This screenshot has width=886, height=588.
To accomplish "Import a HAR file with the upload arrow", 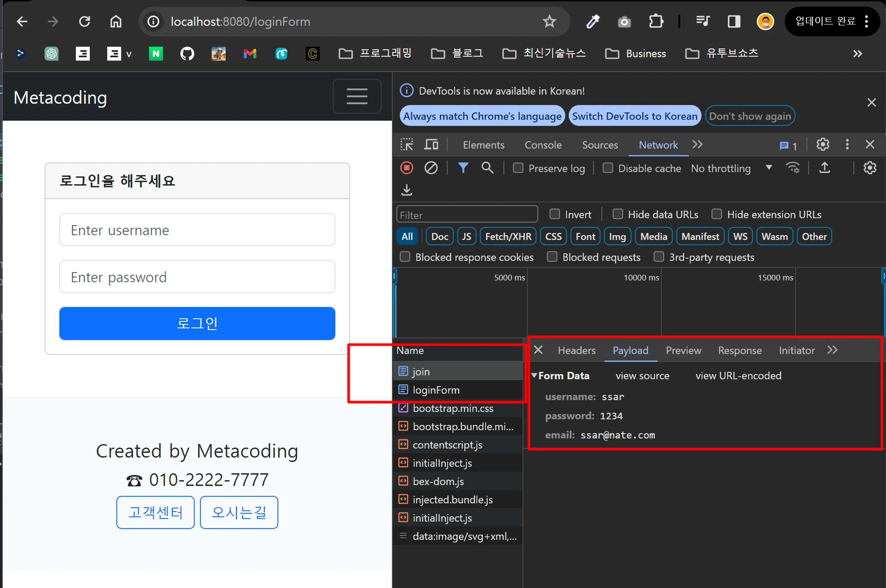I will coord(824,168).
